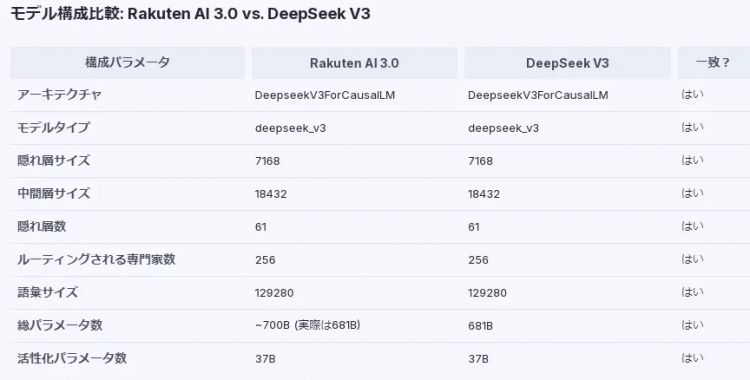Click '256' in the DeepSeek V3 column
Viewport: 750px width, 380px height.
[x=478, y=260]
